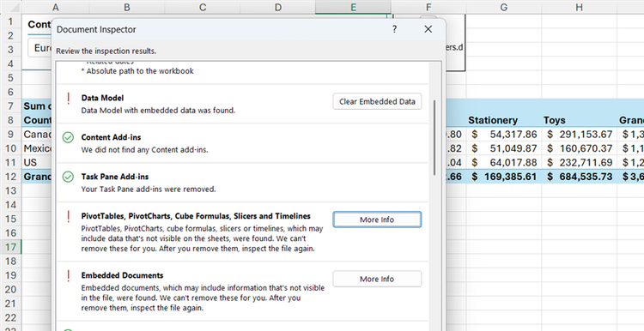
Task: Select column E header
Action: [x=353, y=7]
